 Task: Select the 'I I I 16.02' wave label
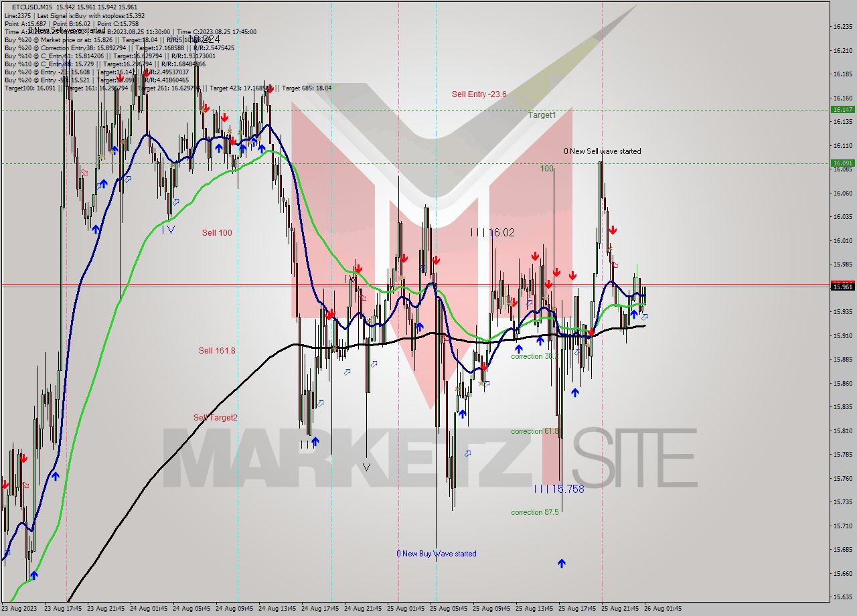(492, 232)
